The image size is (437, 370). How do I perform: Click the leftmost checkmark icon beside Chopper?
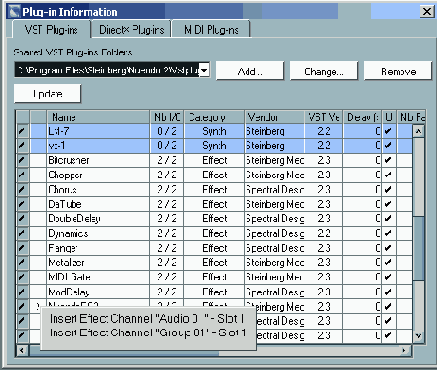22,175
